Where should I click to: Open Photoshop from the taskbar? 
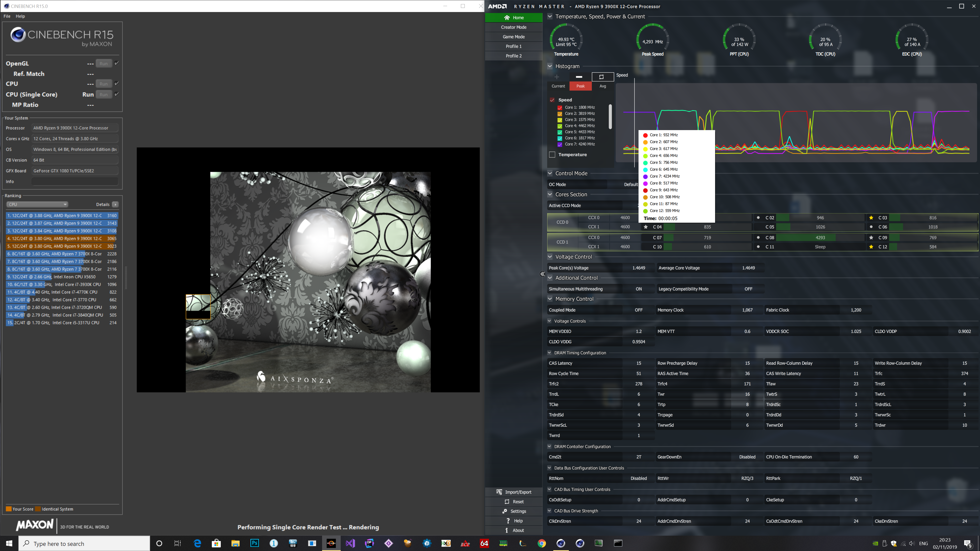[254, 543]
